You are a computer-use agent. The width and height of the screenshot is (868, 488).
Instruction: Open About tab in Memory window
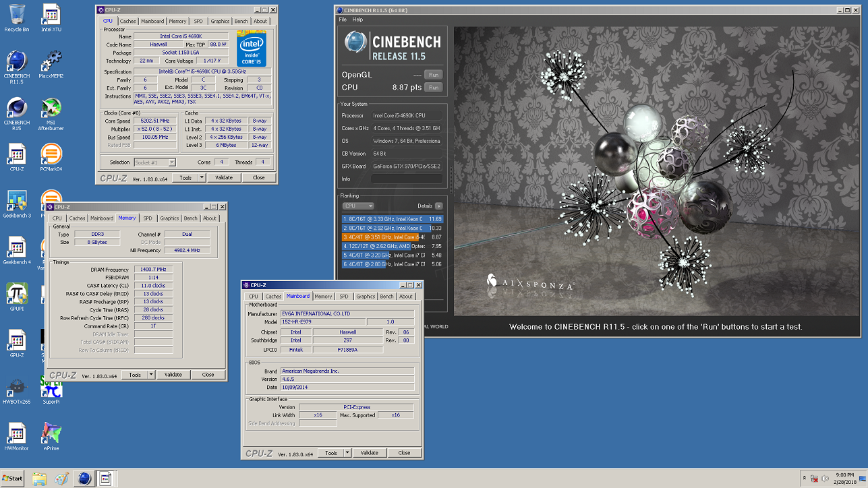click(x=210, y=218)
